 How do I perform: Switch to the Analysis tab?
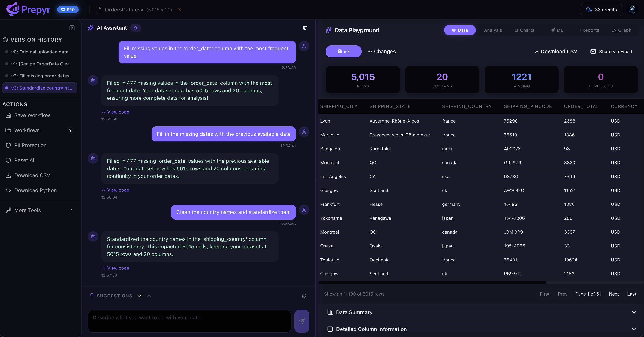(x=493, y=30)
